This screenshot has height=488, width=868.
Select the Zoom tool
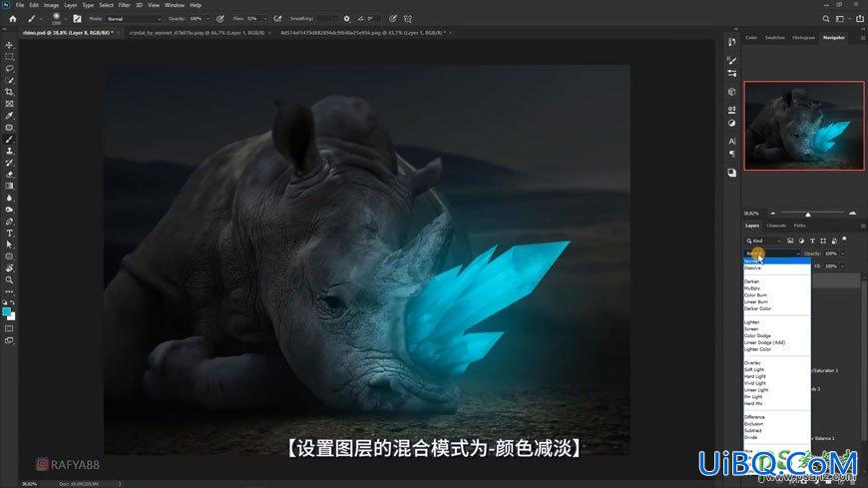[9, 280]
